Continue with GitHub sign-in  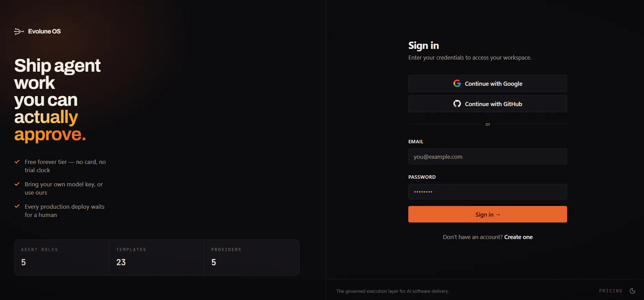coord(488,104)
